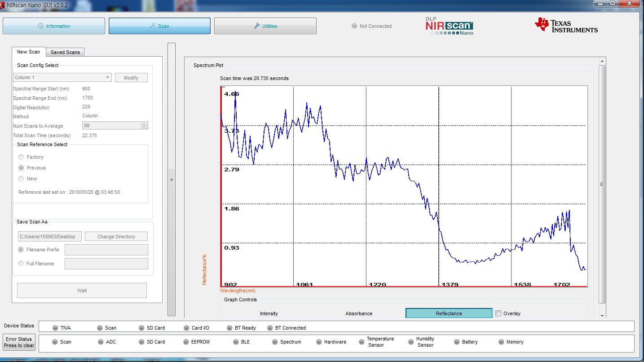Image resolution: width=644 pixels, height=362 pixels.
Task: Click the Not Connected status light
Action: click(354, 26)
